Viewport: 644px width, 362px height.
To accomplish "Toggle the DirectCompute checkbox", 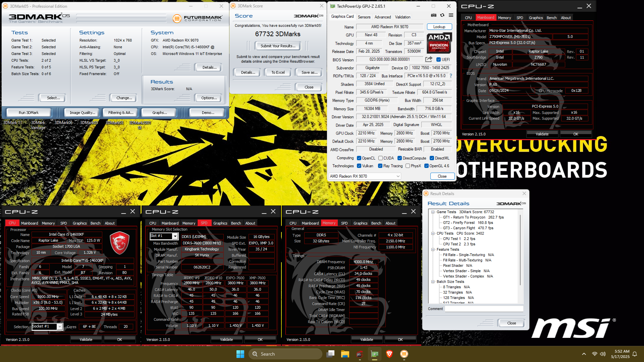I will pos(399,158).
